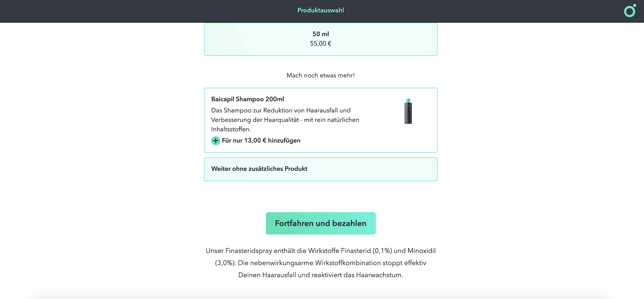Screen dimensions: 644x299
Task: Click line "Das Shampoo zur Reduktion von Haarausfall"
Action: [x=281, y=110]
